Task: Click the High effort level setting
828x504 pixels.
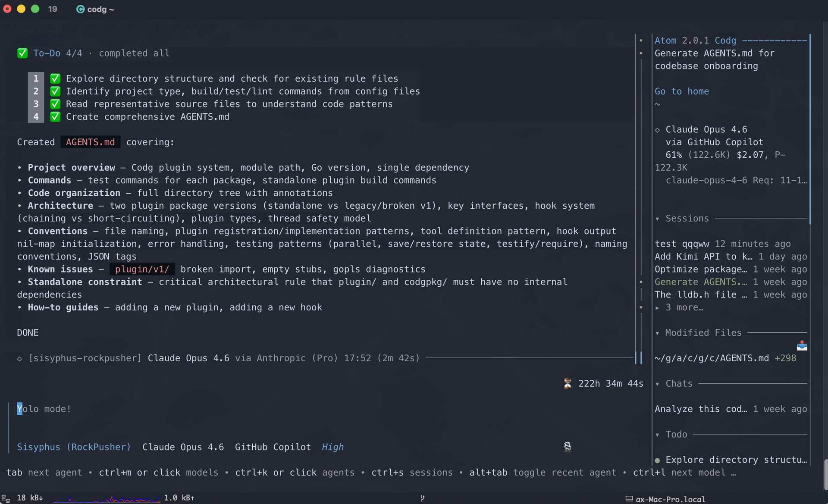Action: (333, 447)
